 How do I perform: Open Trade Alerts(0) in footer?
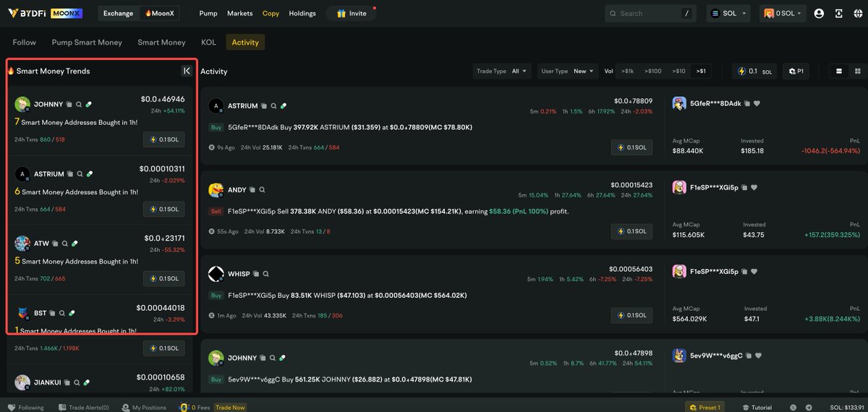[x=84, y=408]
